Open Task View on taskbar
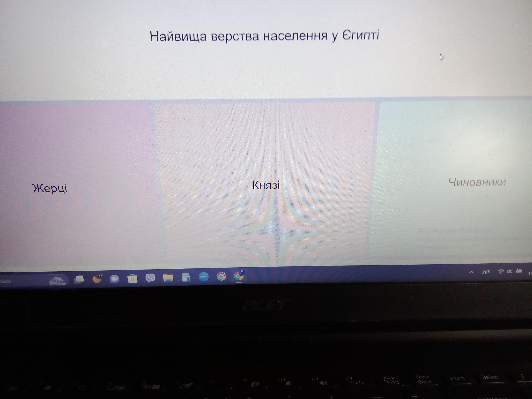Image resolution: width=532 pixels, height=399 pixels. (79, 279)
